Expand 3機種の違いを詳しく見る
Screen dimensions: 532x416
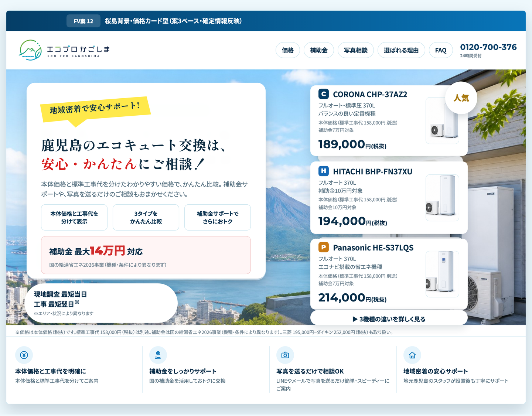pos(389,319)
